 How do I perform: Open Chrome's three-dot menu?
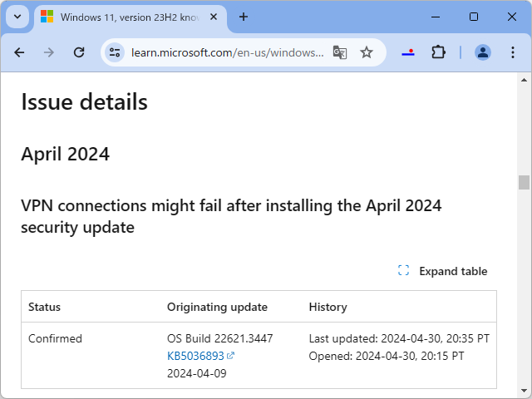tap(511, 52)
